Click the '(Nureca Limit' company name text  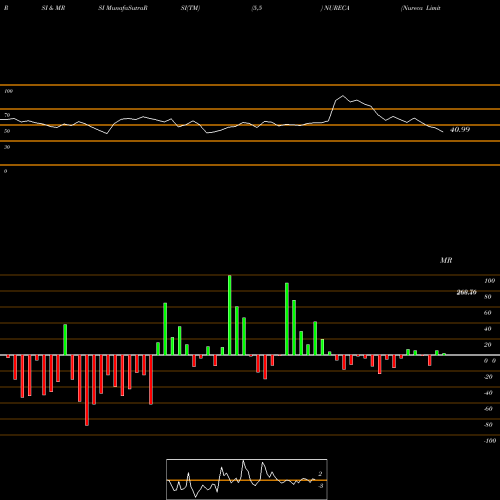click(421, 8)
